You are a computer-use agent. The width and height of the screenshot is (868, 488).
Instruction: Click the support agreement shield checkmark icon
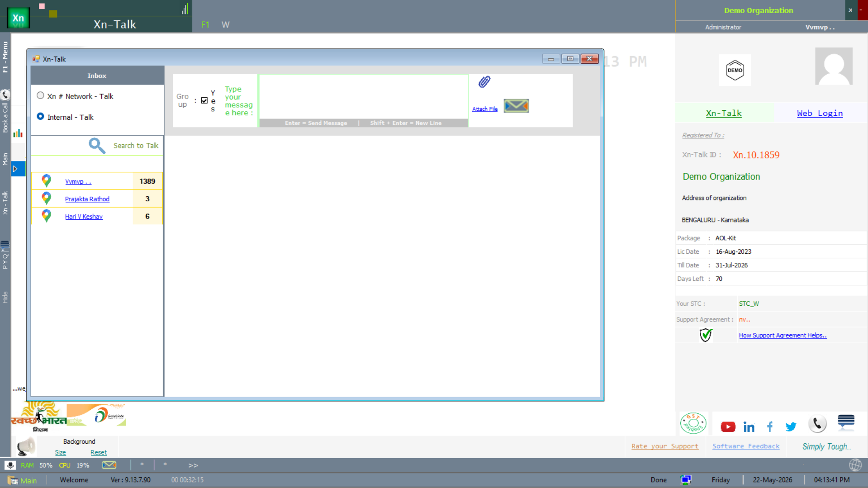point(706,335)
